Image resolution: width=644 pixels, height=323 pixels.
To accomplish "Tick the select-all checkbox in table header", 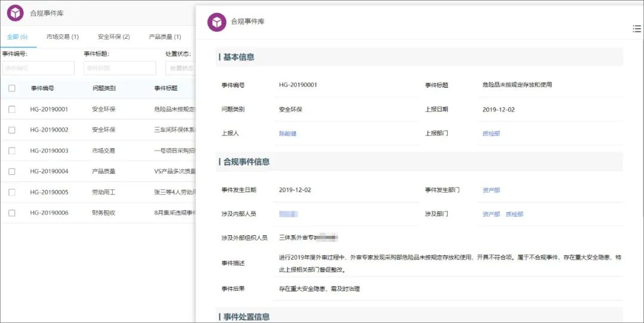I will (x=12, y=88).
